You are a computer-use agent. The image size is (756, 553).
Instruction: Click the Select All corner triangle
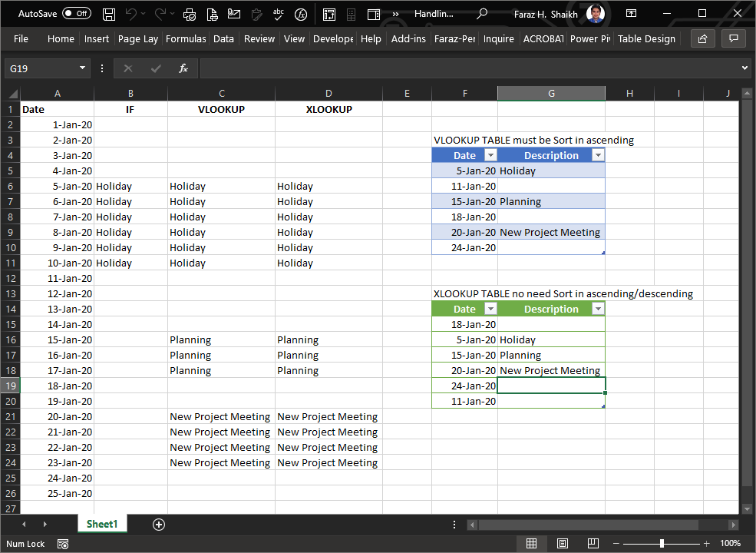(x=11, y=93)
